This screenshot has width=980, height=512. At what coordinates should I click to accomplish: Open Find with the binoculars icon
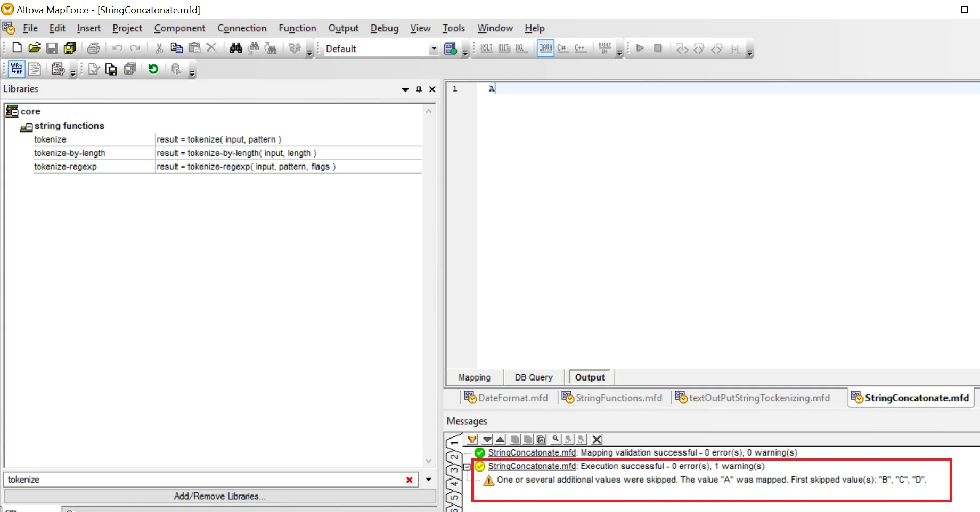(x=236, y=48)
